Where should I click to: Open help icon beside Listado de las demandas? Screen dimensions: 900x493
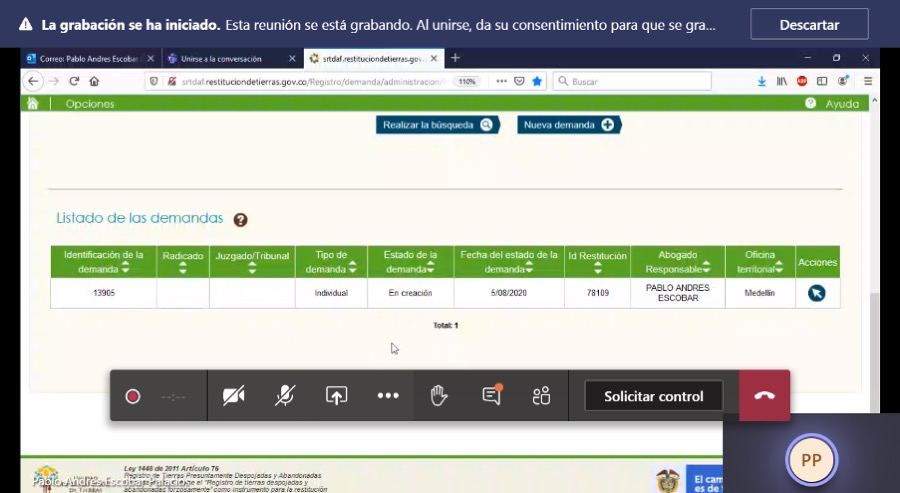point(240,220)
